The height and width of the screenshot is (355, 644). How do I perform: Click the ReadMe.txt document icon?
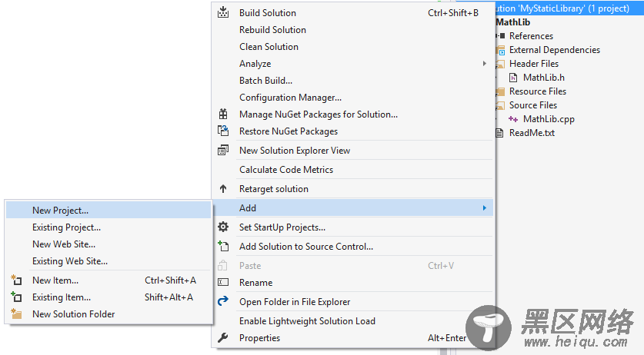(x=500, y=133)
